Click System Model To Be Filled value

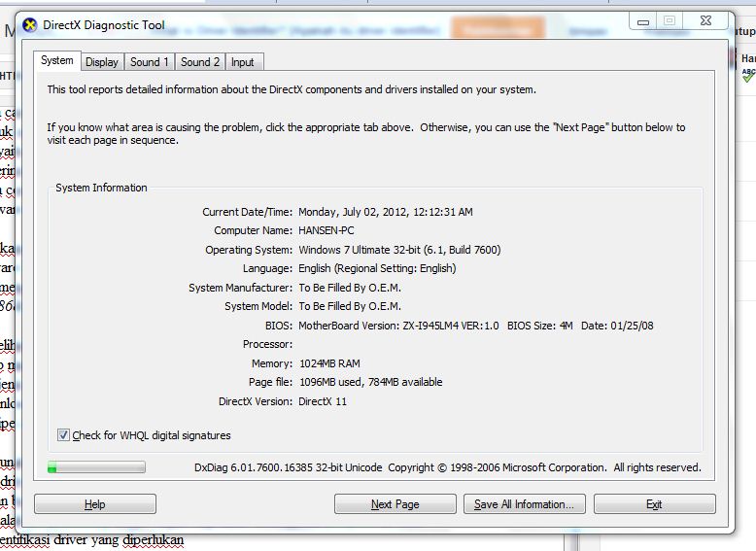pos(350,306)
